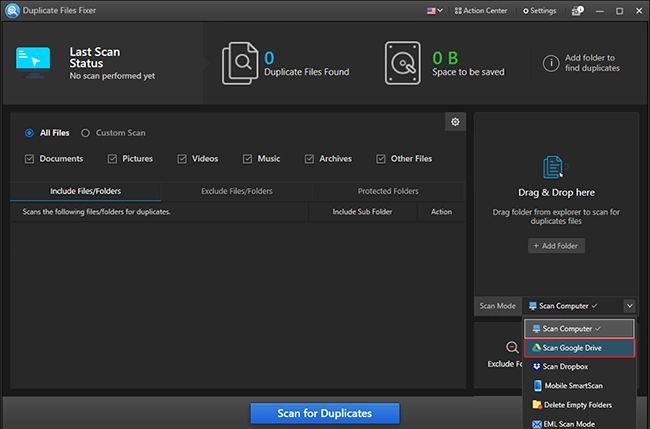Viewport: 650px width, 429px height.
Task: Uncheck the Pictures checkbox
Action: click(112, 159)
